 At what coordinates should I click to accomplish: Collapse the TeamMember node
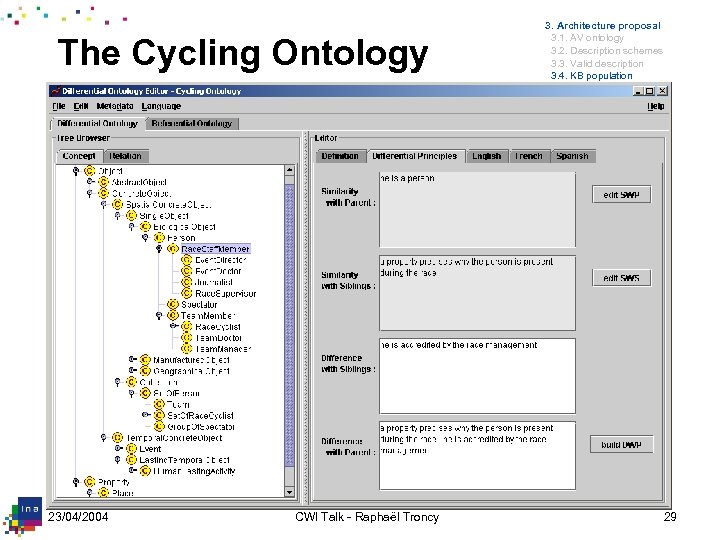point(159,315)
